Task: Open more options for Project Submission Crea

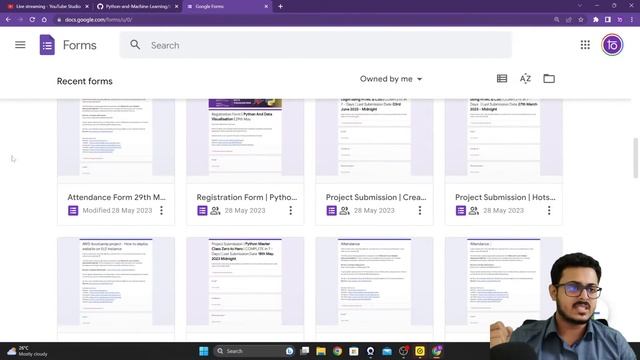Action: pyautogui.click(x=420, y=210)
